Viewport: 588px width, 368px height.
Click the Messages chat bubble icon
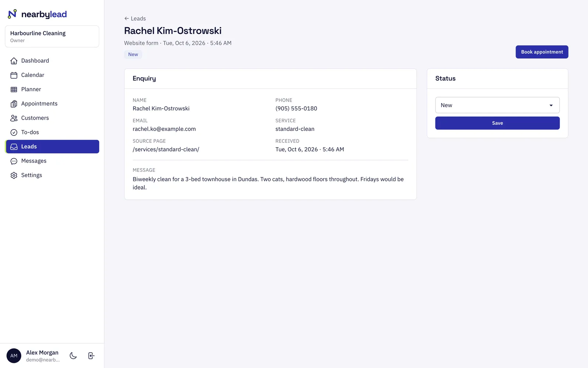click(14, 161)
